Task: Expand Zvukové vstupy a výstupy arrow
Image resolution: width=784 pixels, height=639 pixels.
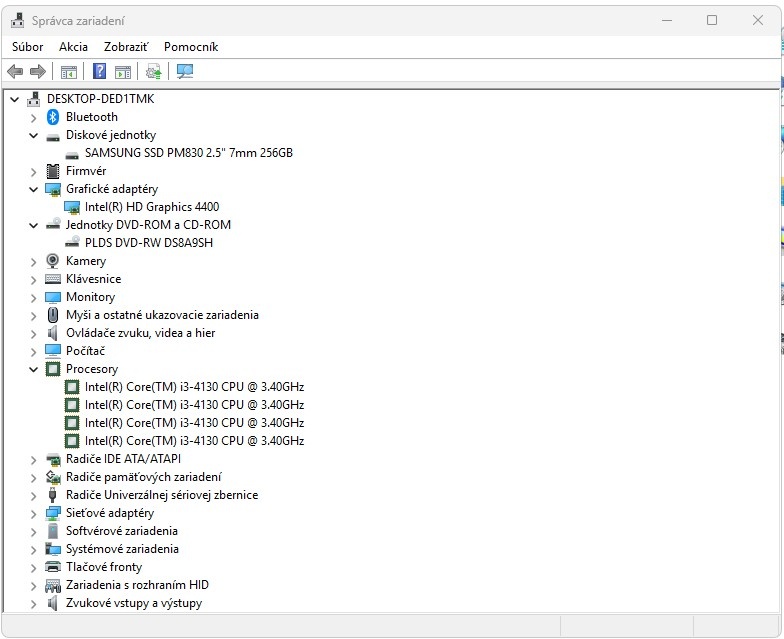Action: (x=34, y=604)
